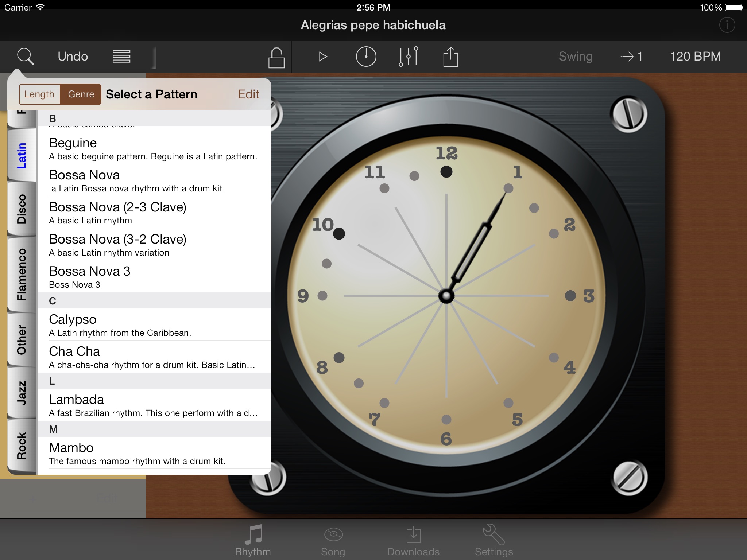The height and width of the screenshot is (560, 747).
Task: Toggle the Length pattern filter button
Action: click(38, 94)
